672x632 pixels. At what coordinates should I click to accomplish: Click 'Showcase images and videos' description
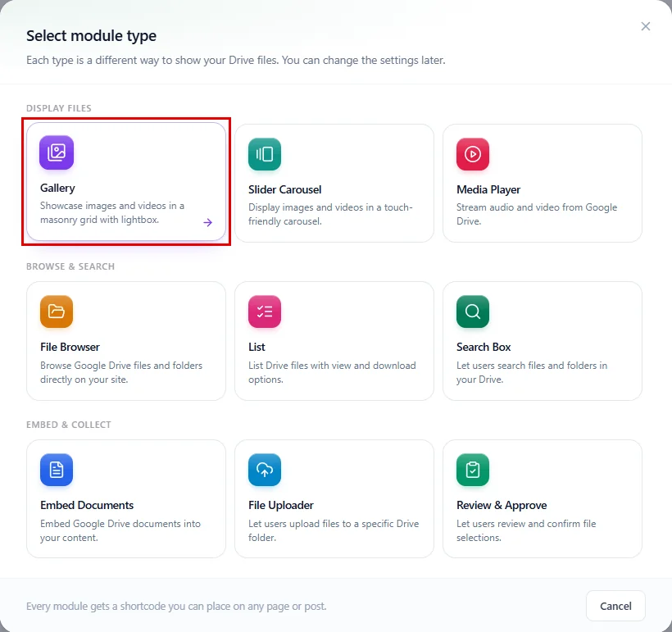[x=112, y=212]
